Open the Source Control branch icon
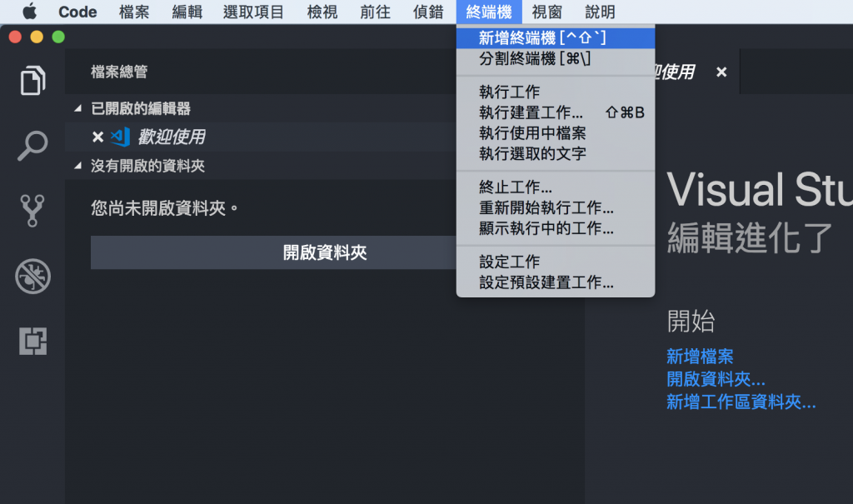The width and height of the screenshot is (853, 504). tap(32, 211)
